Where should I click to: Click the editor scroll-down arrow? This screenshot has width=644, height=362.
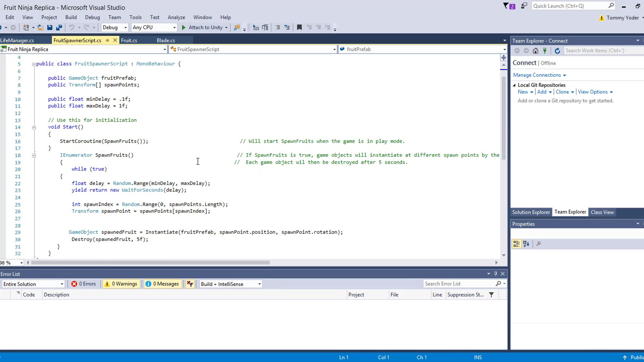tap(504, 255)
